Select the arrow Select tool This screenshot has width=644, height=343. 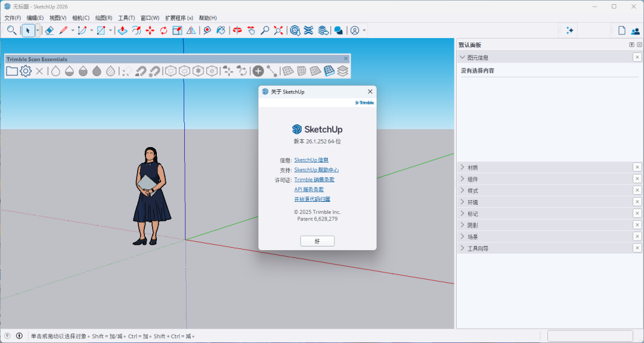[29, 30]
